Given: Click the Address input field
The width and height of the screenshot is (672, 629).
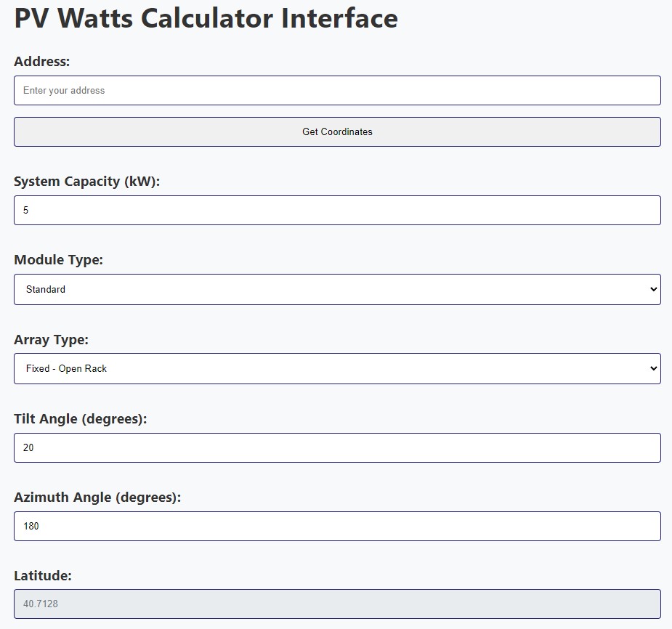Looking at the screenshot, I should [x=336, y=90].
